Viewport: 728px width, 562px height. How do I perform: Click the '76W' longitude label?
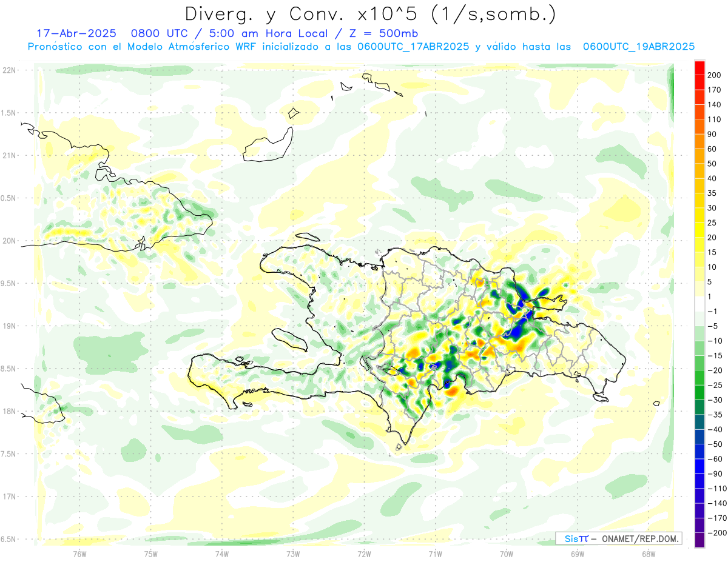point(79,554)
